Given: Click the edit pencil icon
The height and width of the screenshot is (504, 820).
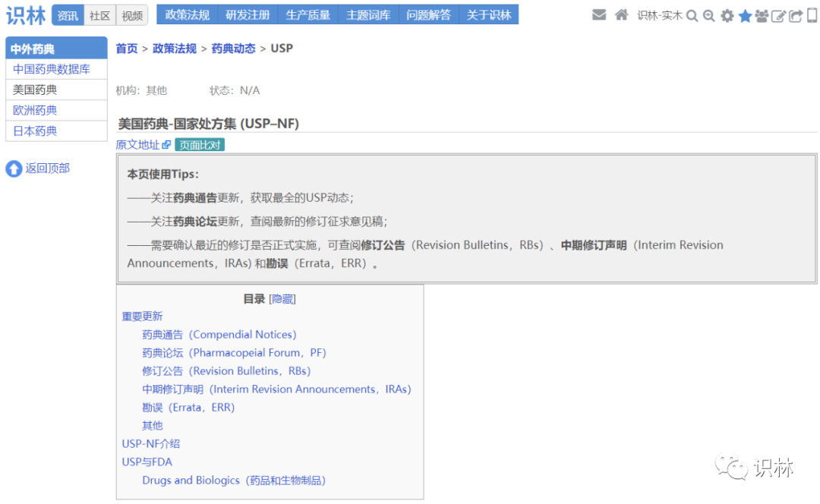Looking at the screenshot, I should [x=778, y=16].
